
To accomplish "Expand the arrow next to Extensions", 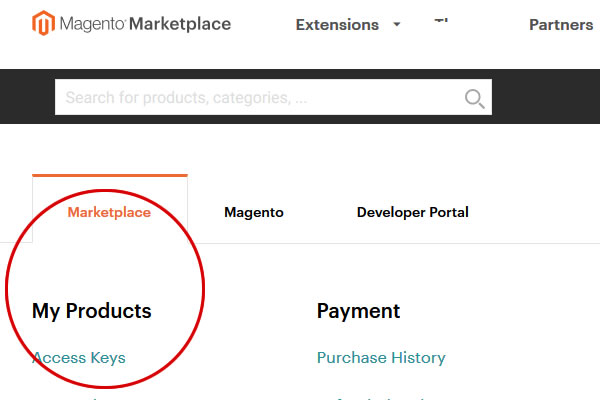I will point(397,25).
